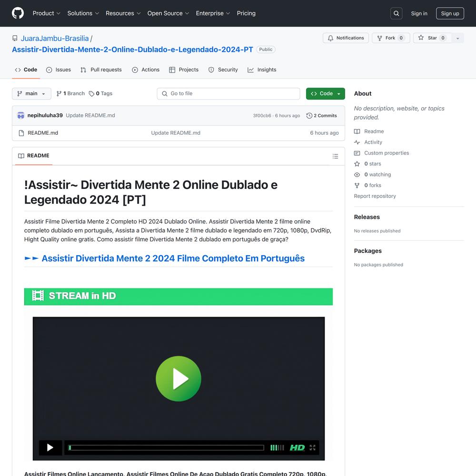
Task: Switch to the Insights tab
Action: pyautogui.click(x=262, y=70)
